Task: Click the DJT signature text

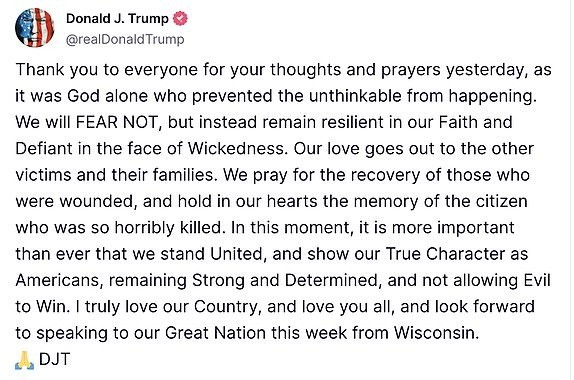Action: click(x=54, y=359)
